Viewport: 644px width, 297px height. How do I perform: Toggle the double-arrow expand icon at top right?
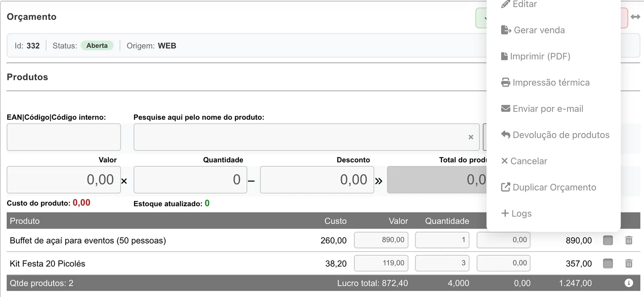pos(636,17)
